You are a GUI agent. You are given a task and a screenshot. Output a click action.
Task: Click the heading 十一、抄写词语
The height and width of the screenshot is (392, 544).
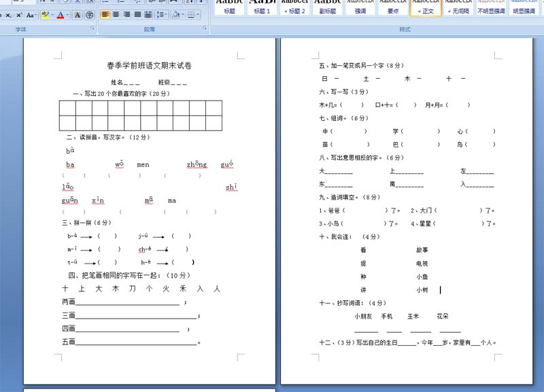pyautogui.click(x=353, y=303)
